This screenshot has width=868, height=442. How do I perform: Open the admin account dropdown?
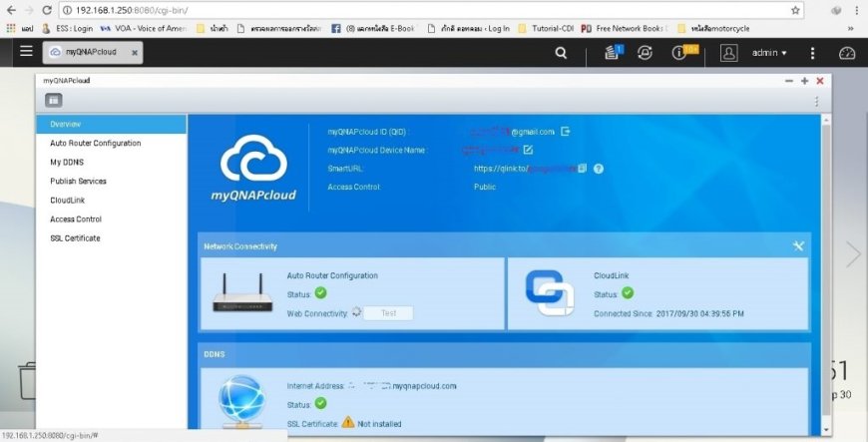769,53
